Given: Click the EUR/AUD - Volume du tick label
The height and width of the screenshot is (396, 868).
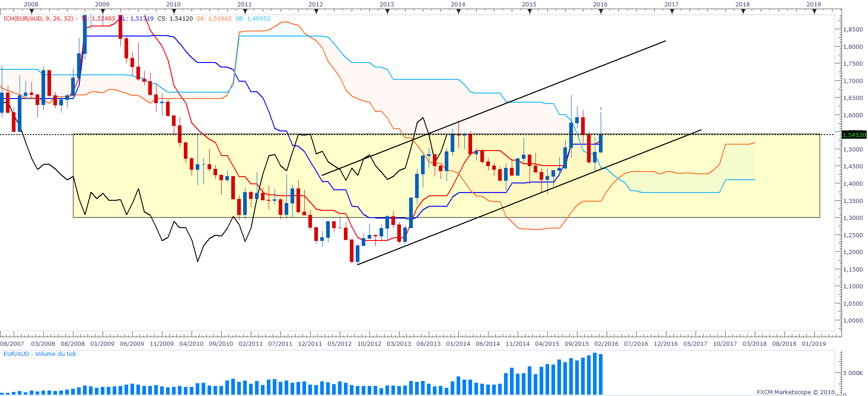Looking at the screenshot, I should click(x=40, y=354).
